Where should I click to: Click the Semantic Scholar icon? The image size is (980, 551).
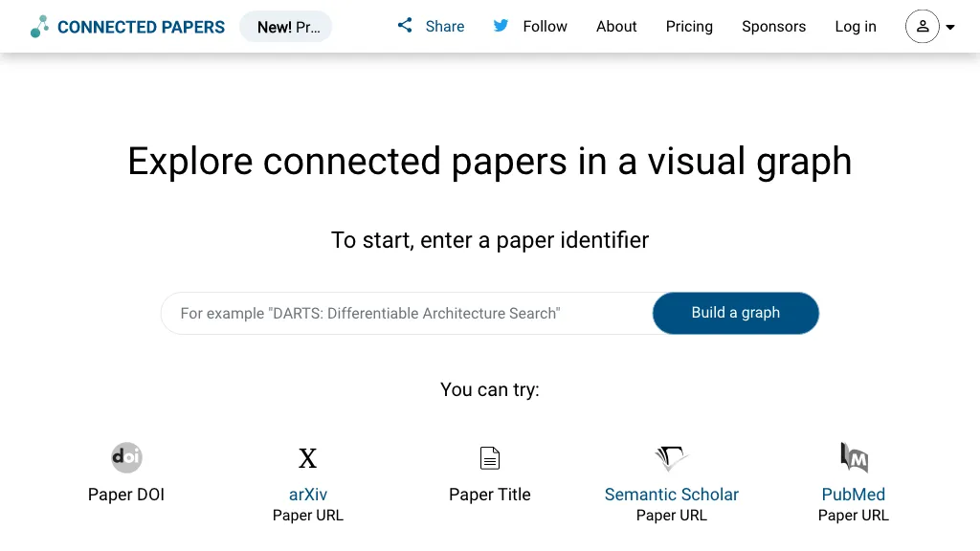click(671, 457)
